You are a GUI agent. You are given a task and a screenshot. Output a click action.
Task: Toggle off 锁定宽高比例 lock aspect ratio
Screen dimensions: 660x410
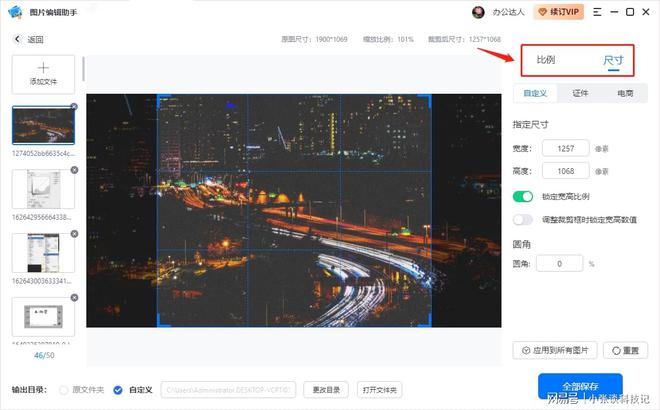[x=523, y=197]
